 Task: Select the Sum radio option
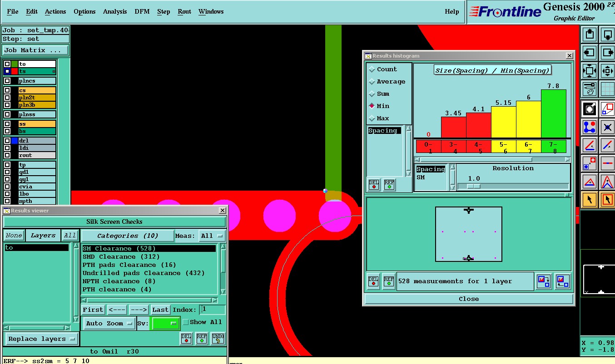[379, 94]
